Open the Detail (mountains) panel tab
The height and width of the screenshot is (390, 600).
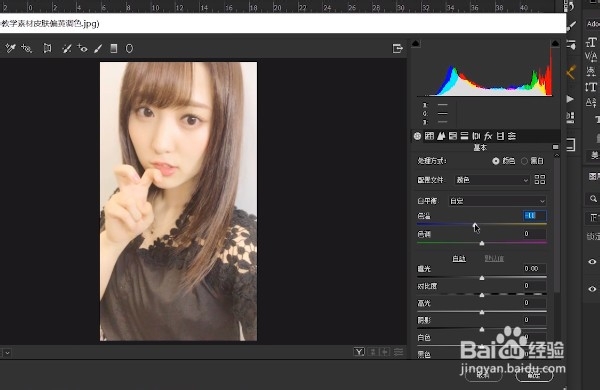coord(441,136)
